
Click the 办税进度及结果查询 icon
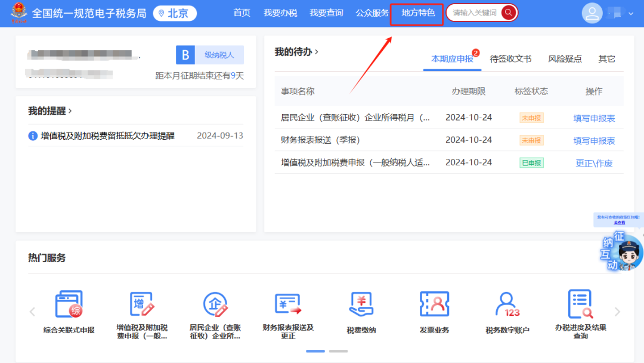pyautogui.click(x=580, y=307)
